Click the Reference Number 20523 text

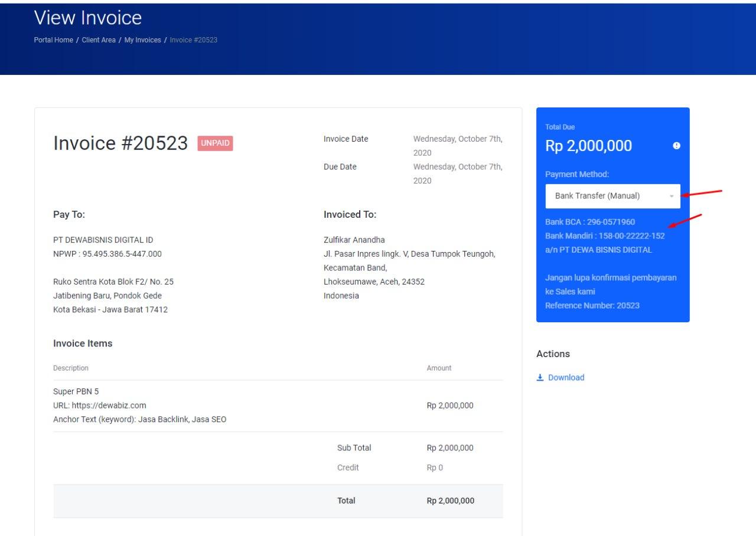click(592, 306)
